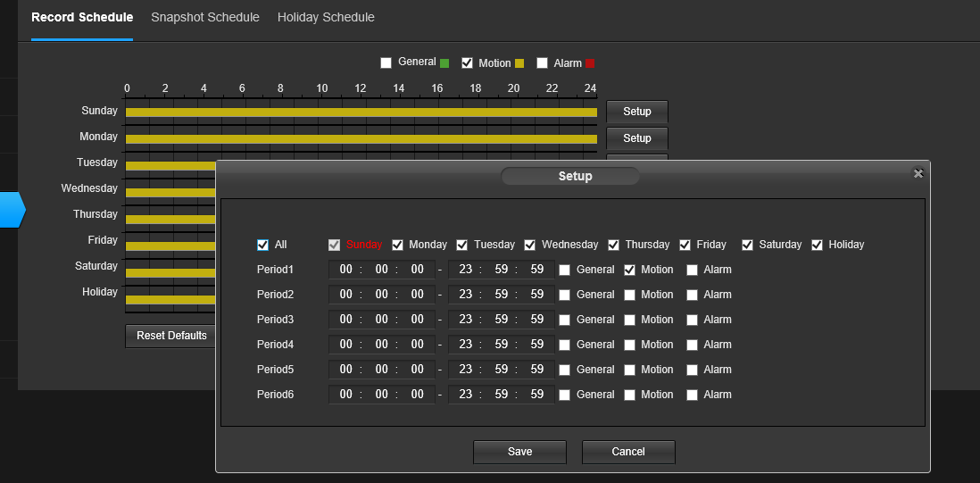Screen dimensions: 980x483
Task: Click the yellow Motion color swatch
Action: point(519,63)
